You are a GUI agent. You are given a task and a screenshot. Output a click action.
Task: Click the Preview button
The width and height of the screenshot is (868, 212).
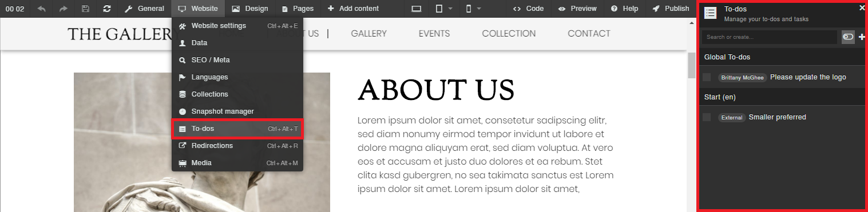tap(577, 9)
